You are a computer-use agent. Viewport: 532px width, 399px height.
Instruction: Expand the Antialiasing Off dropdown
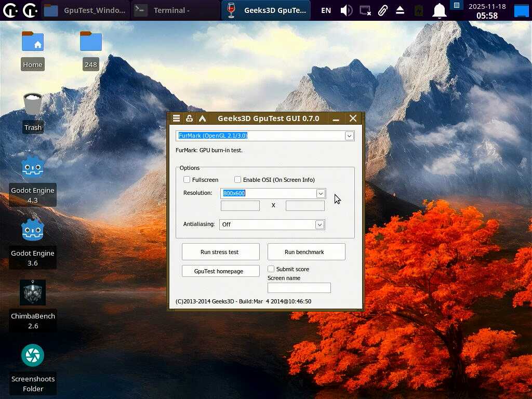[320, 224]
